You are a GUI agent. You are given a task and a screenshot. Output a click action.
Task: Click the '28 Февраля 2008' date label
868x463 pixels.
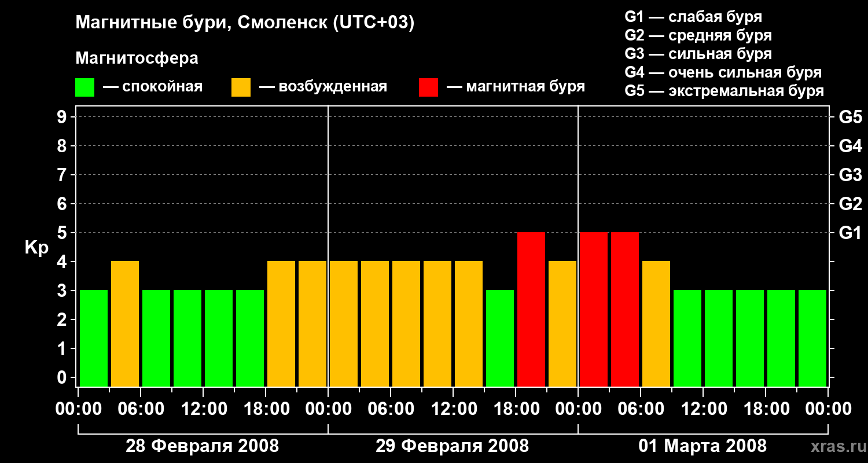203,446
